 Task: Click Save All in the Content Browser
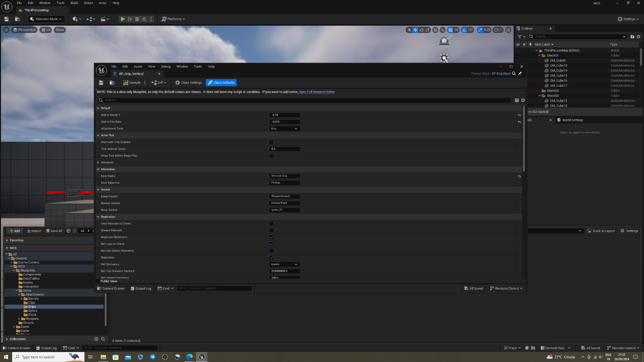coord(54,231)
